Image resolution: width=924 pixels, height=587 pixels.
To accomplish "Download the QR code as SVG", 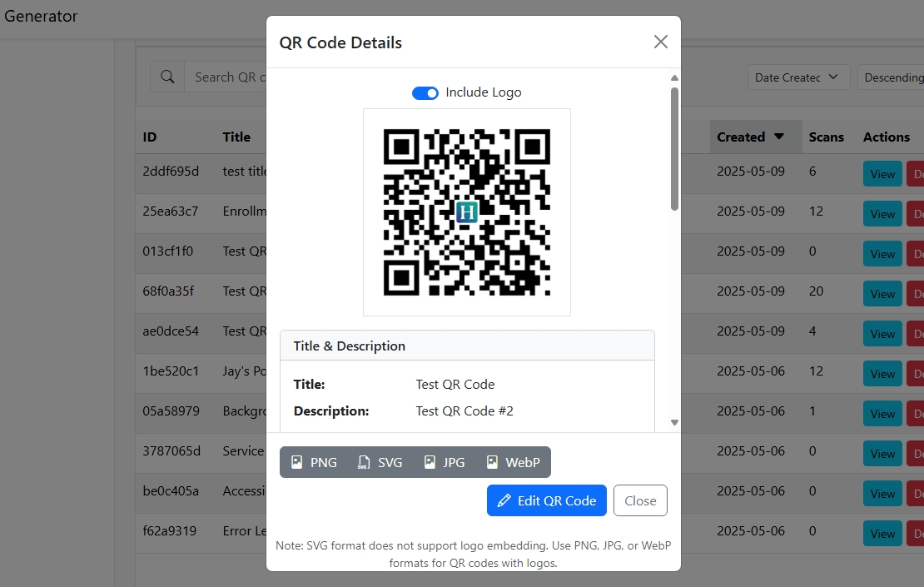I will pyautogui.click(x=380, y=463).
